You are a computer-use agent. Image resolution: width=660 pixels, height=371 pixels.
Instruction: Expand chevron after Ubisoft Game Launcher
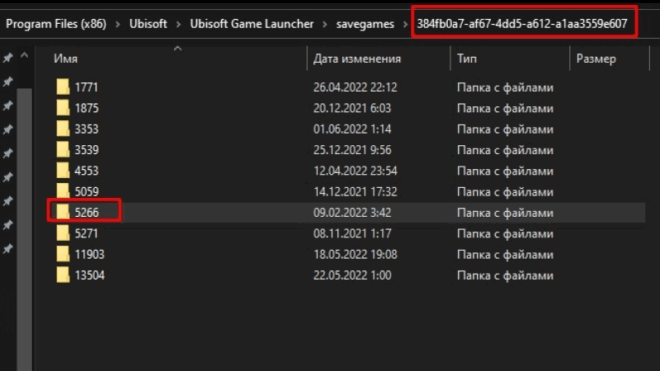click(x=325, y=24)
